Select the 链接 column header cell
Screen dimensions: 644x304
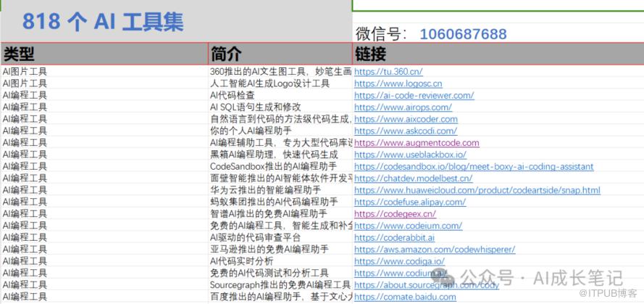pyautogui.click(x=498, y=54)
